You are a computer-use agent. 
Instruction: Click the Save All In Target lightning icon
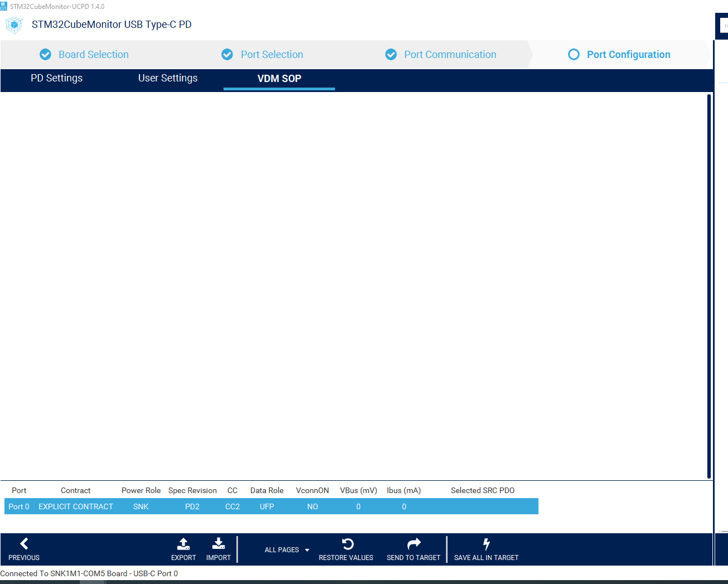coord(486,544)
